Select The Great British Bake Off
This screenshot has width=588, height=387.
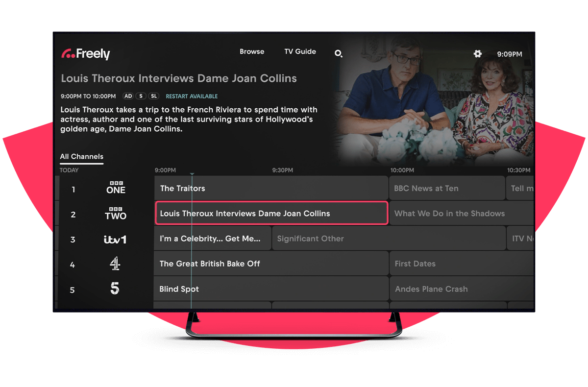271,264
